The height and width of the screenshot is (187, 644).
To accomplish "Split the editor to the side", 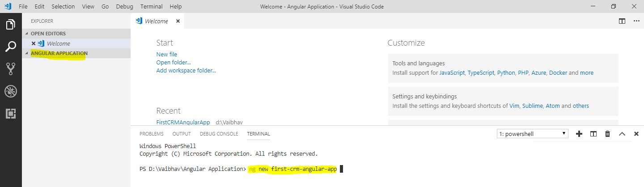I will tap(622, 21).
